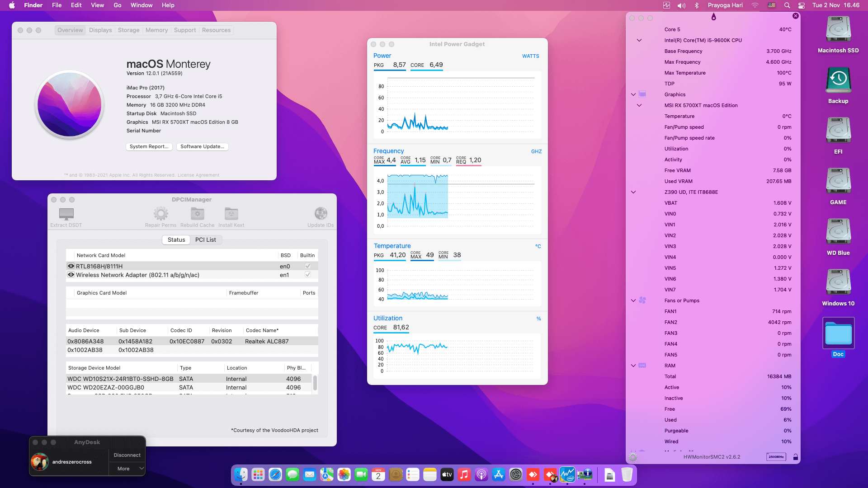Open the Memory tab in About This Mac
868x488 pixels.
point(156,30)
